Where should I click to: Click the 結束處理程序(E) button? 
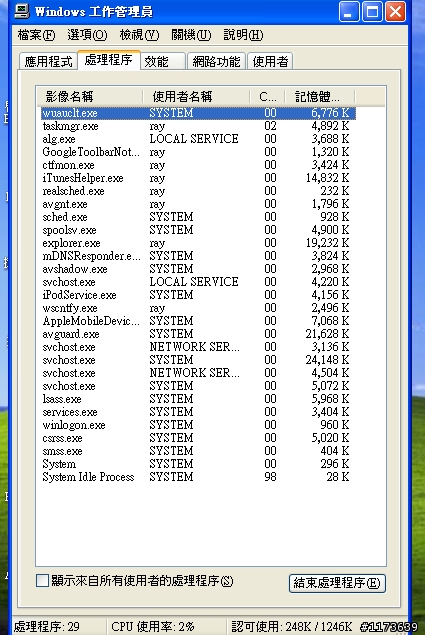point(337,583)
